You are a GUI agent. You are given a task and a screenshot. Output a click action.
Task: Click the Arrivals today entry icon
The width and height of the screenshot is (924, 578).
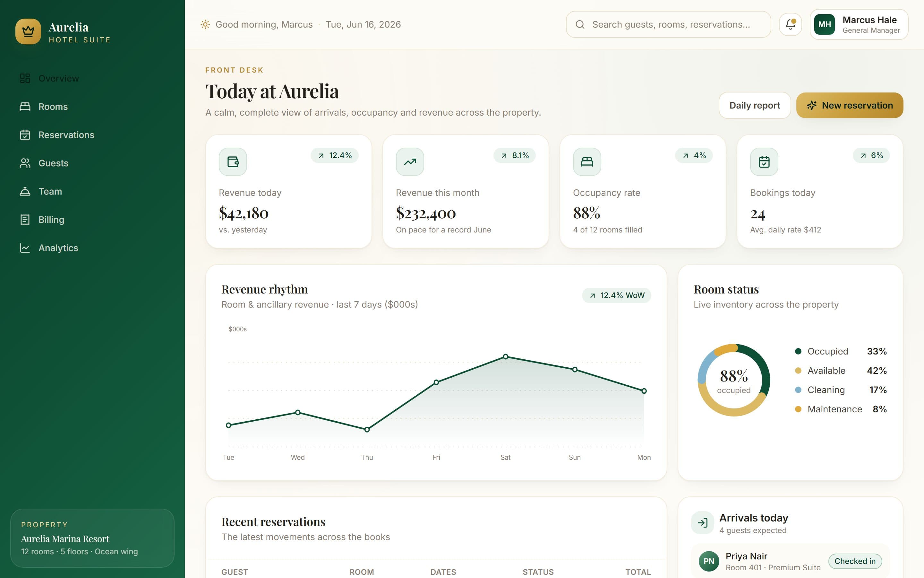pyautogui.click(x=703, y=522)
